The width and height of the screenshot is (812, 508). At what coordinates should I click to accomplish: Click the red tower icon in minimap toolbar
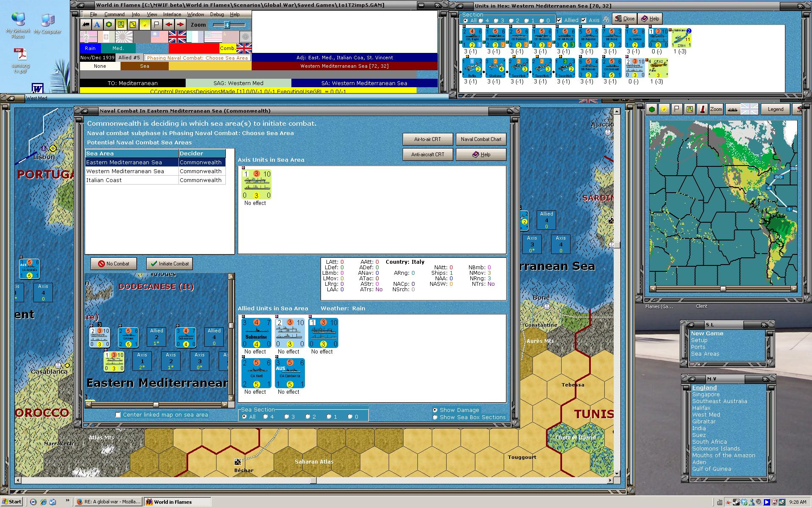coord(702,109)
